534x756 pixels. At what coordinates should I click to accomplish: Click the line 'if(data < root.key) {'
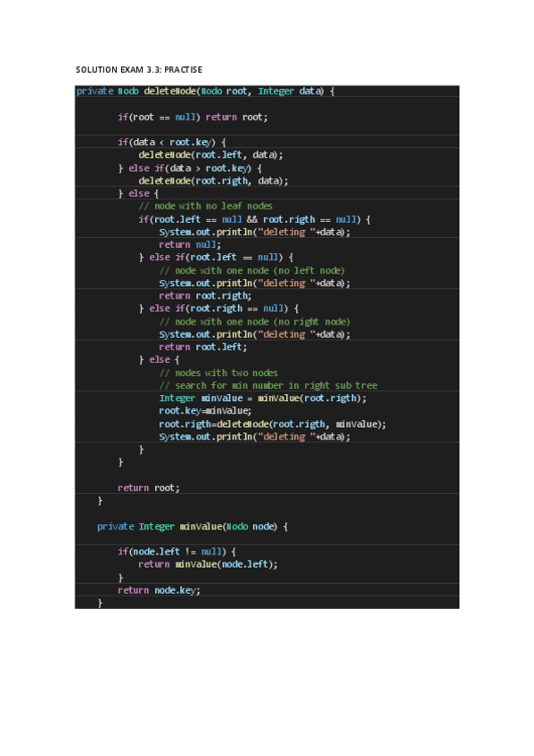(172, 143)
